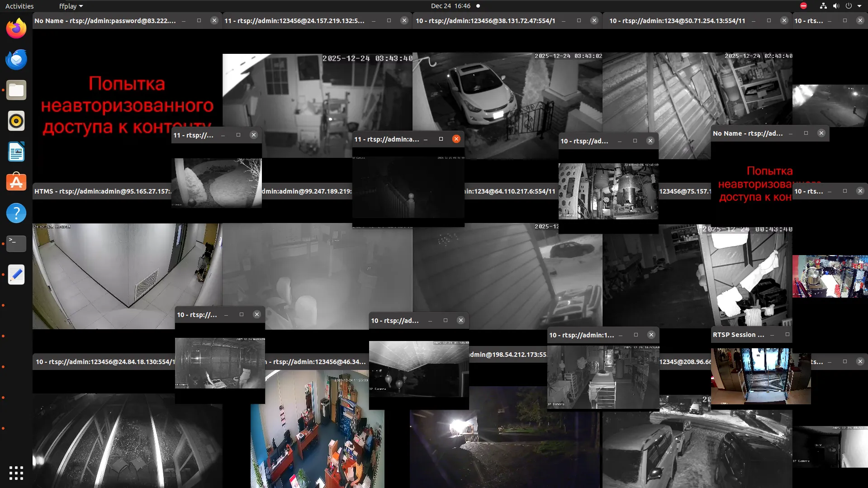
Task: Select the HTMS window title bar
Action: pyautogui.click(x=102, y=191)
